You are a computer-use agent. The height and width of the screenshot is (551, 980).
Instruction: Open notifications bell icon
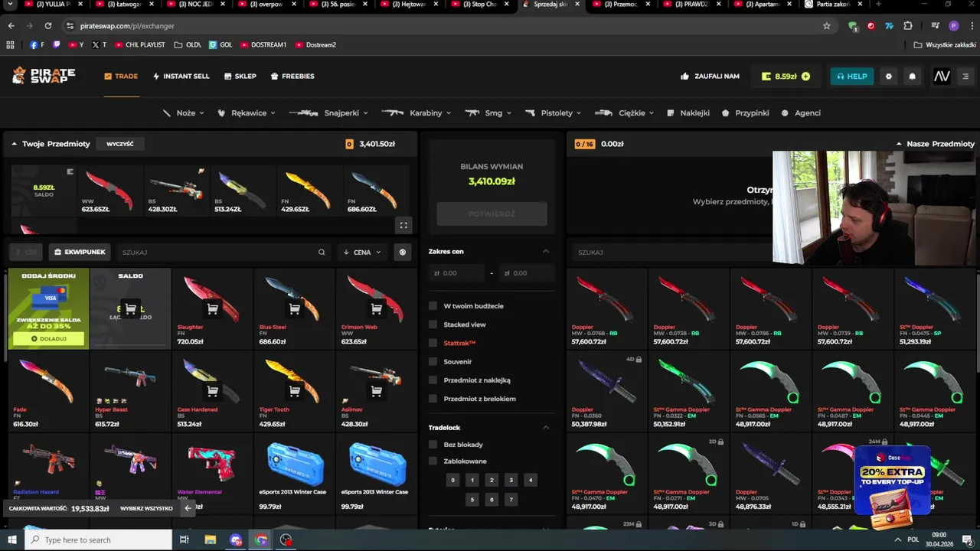coord(912,77)
